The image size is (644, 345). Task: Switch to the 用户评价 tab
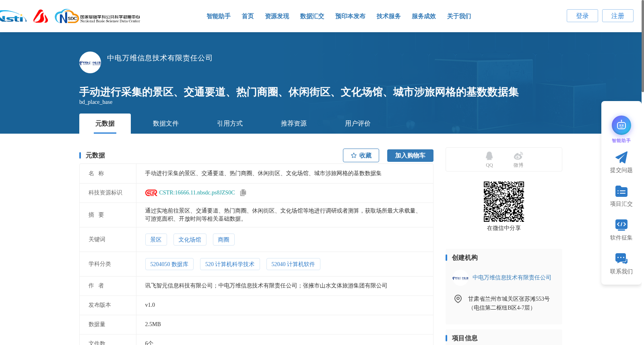(358, 124)
